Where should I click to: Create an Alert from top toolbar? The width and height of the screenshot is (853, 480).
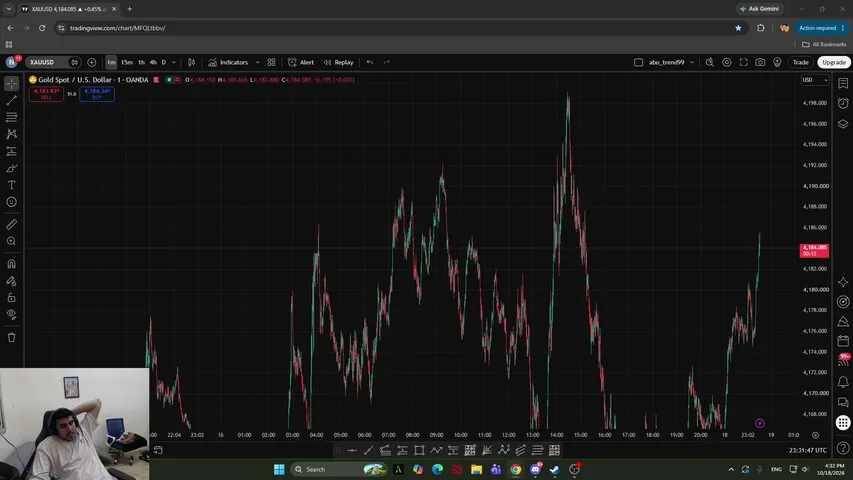click(x=301, y=62)
